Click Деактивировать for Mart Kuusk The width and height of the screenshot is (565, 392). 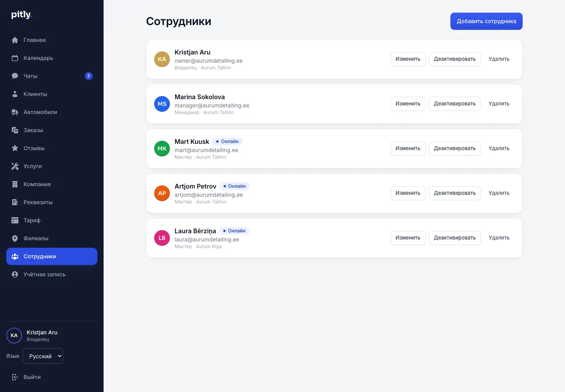pyautogui.click(x=454, y=149)
